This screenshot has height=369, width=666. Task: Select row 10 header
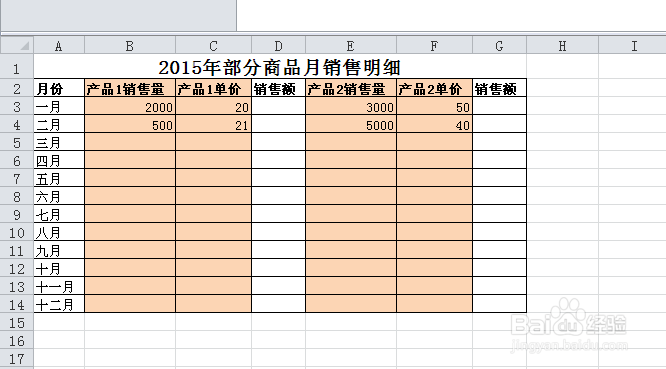(x=17, y=232)
